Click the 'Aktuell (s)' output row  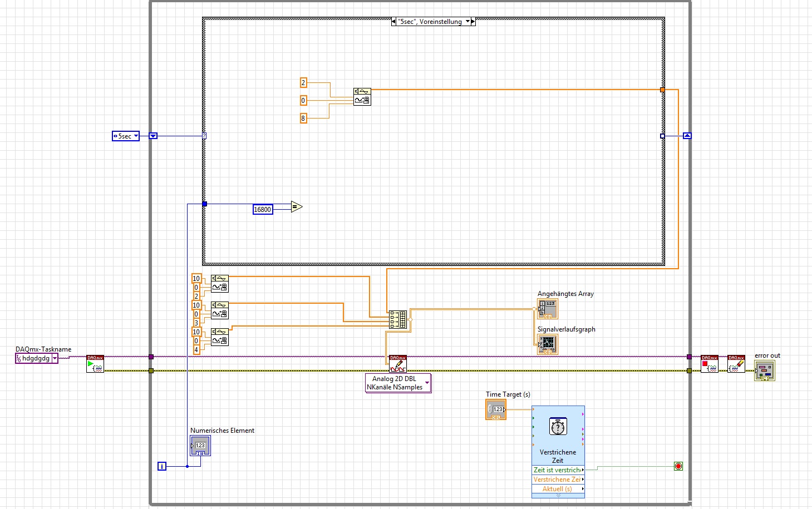click(x=558, y=489)
